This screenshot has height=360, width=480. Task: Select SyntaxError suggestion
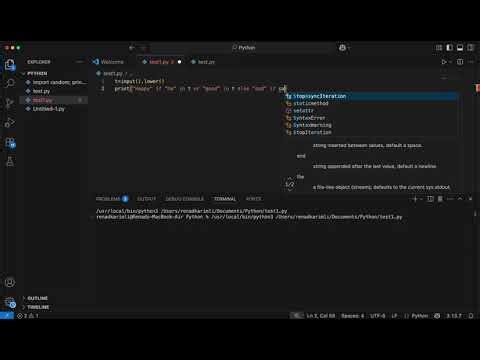pos(371,118)
